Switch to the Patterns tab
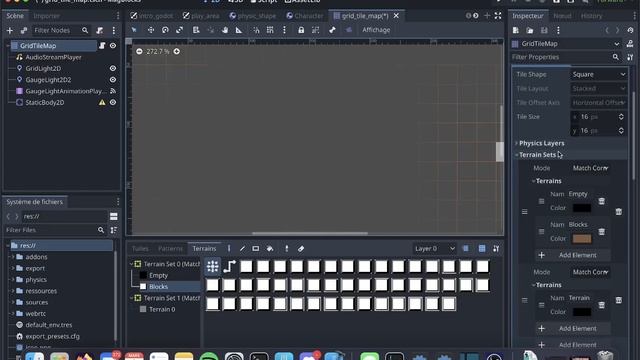This screenshot has height=360, width=640. coord(170,248)
